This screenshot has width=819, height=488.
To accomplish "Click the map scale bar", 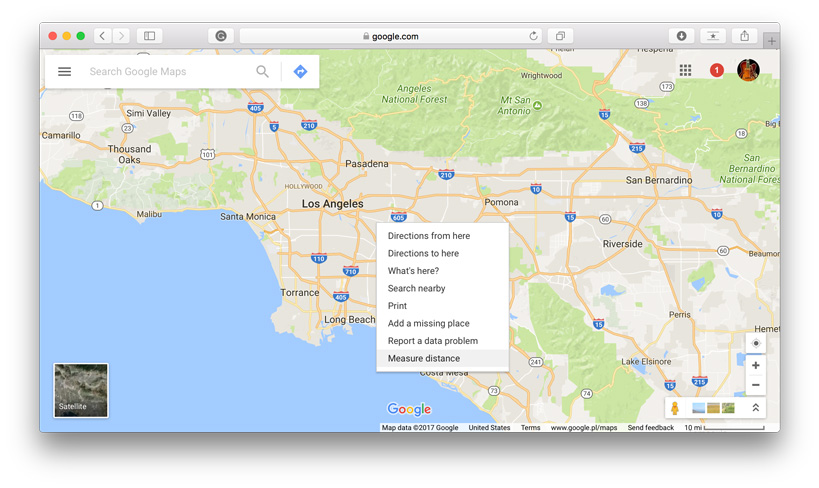I will pyautogui.click(x=734, y=428).
